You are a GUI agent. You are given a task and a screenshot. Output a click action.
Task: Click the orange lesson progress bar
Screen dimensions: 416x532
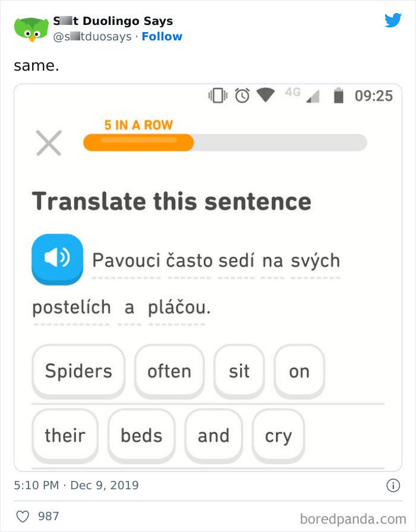pyautogui.click(x=138, y=142)
